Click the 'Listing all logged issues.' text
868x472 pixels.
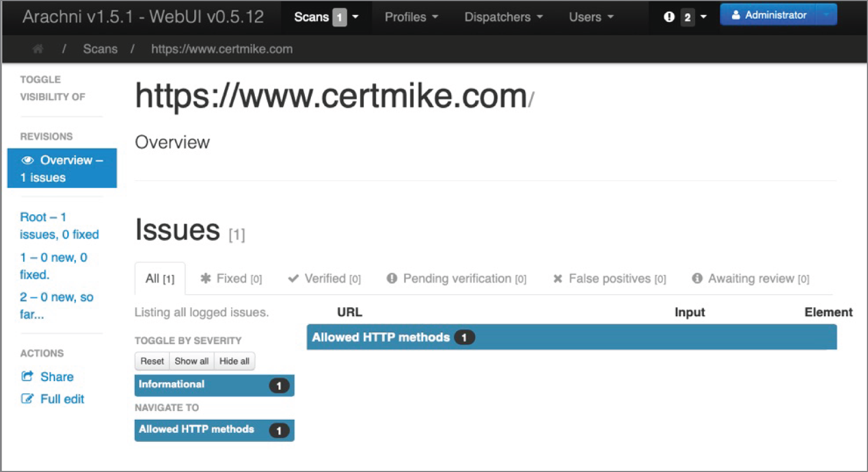201,312
